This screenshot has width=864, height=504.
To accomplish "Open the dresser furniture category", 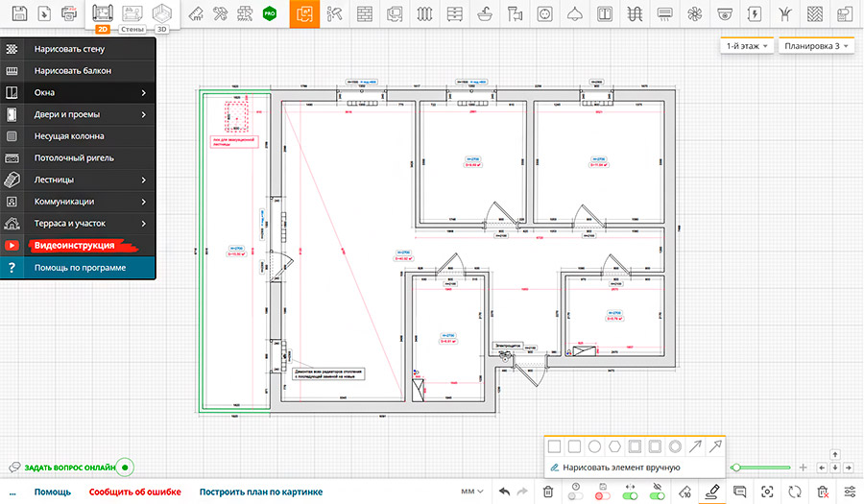I will (455, 13).
